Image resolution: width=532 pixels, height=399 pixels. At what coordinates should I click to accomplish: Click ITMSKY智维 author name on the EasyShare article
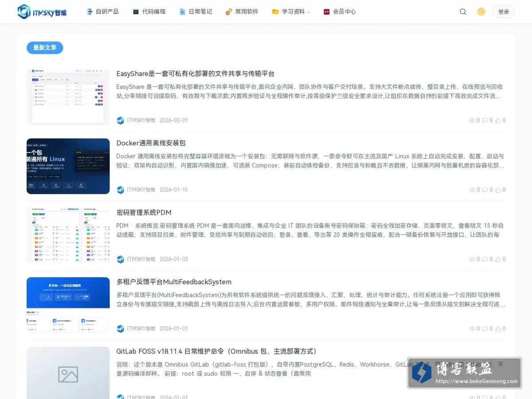(x=141, y=120)
